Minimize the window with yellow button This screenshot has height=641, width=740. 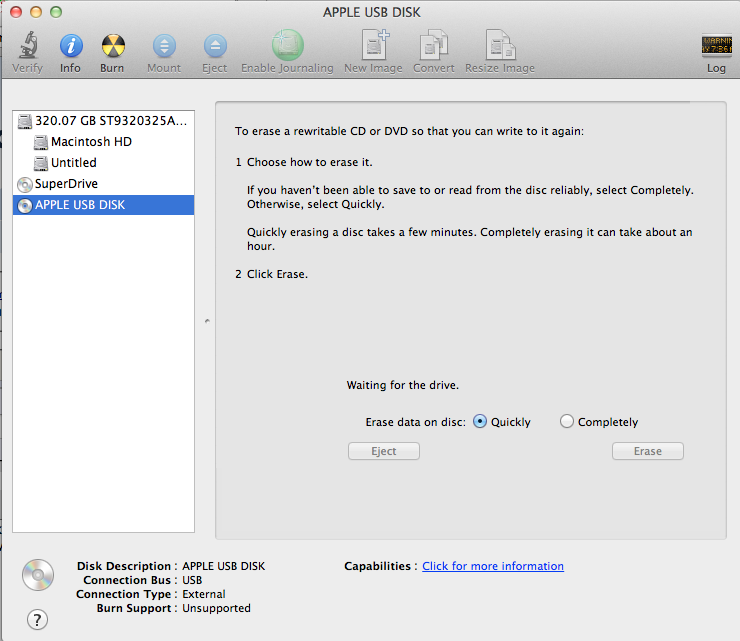pyautogui.click(x=36, y=12)
